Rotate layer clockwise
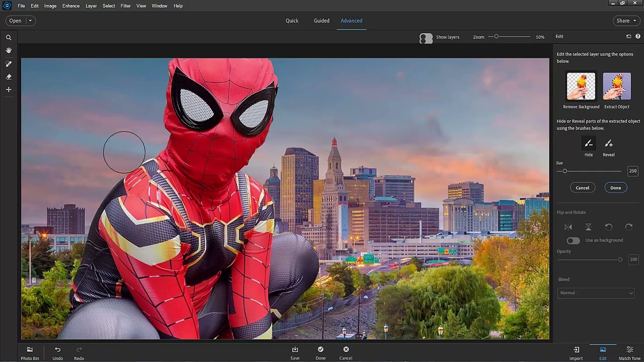This screenshot has height=362, width=644. tap(629, 227)
